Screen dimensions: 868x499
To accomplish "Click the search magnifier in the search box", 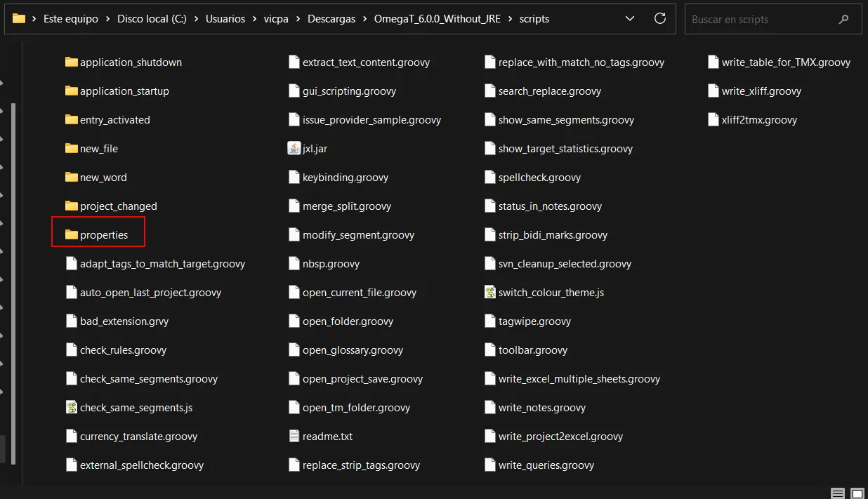I will [843, 19].
